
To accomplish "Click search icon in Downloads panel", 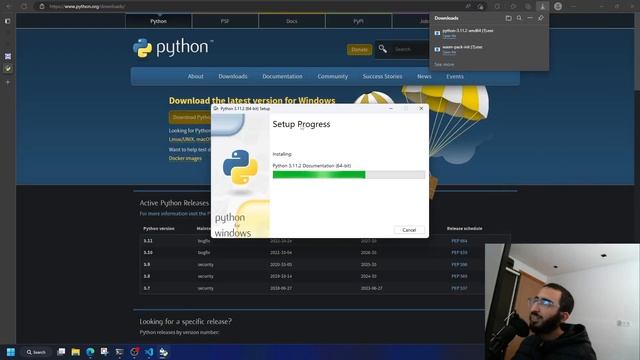I will [519, 18].
